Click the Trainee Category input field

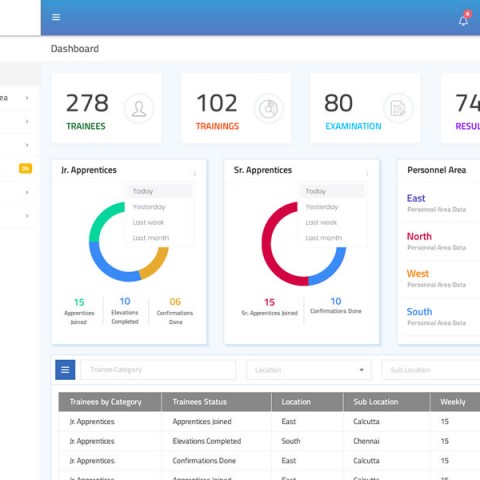(158, 370)
